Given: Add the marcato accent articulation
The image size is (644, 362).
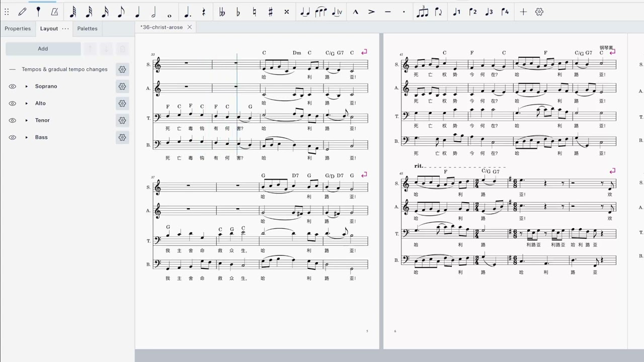Looking at the screenshot, I should click(355, 12).
